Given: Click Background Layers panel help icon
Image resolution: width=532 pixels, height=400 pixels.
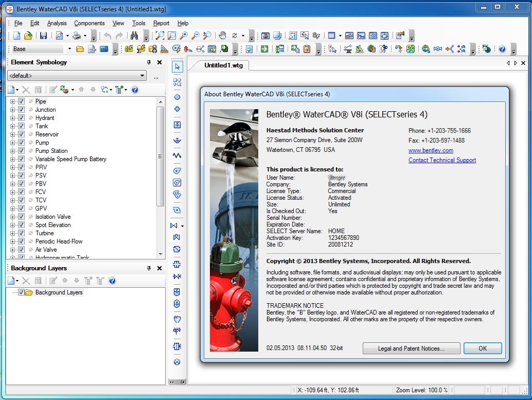Looking at the screenshot, I should (x=112, y=281).
